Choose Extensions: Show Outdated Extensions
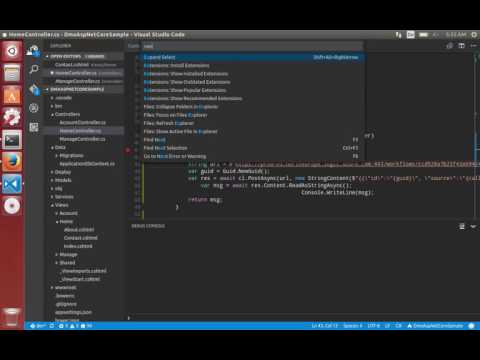 pos(252,82)
